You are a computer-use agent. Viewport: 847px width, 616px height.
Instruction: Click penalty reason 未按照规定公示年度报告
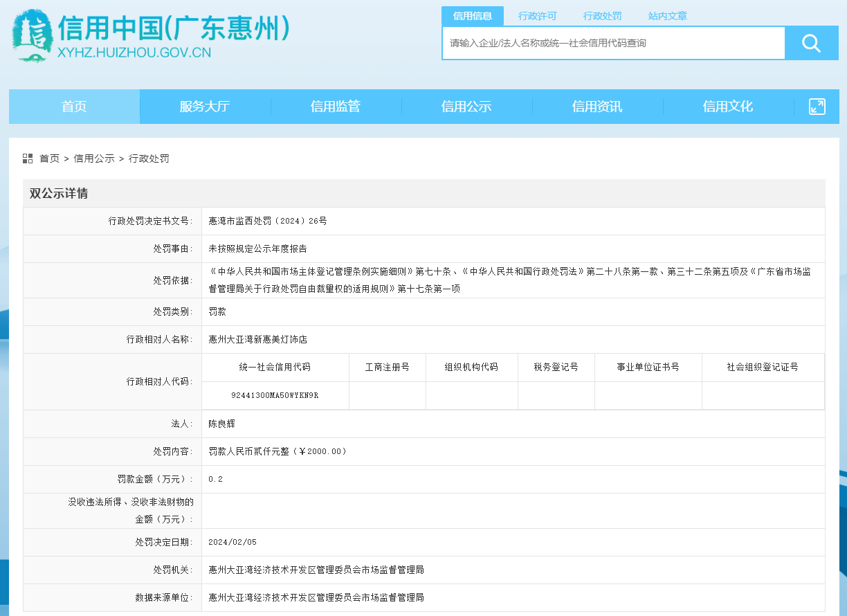coord(257,248)
